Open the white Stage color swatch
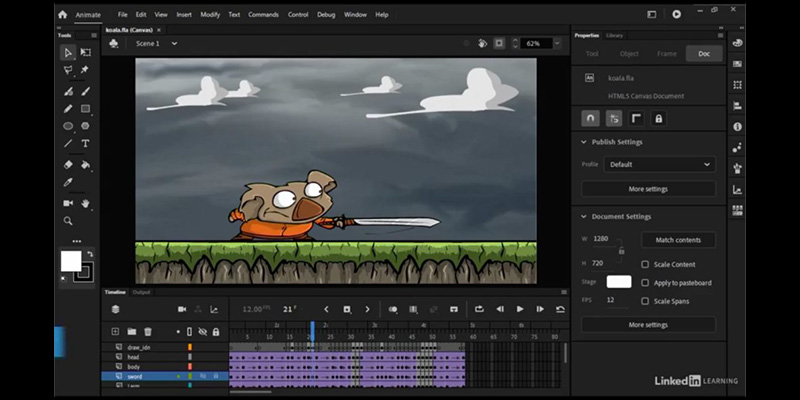 point(619,282)
